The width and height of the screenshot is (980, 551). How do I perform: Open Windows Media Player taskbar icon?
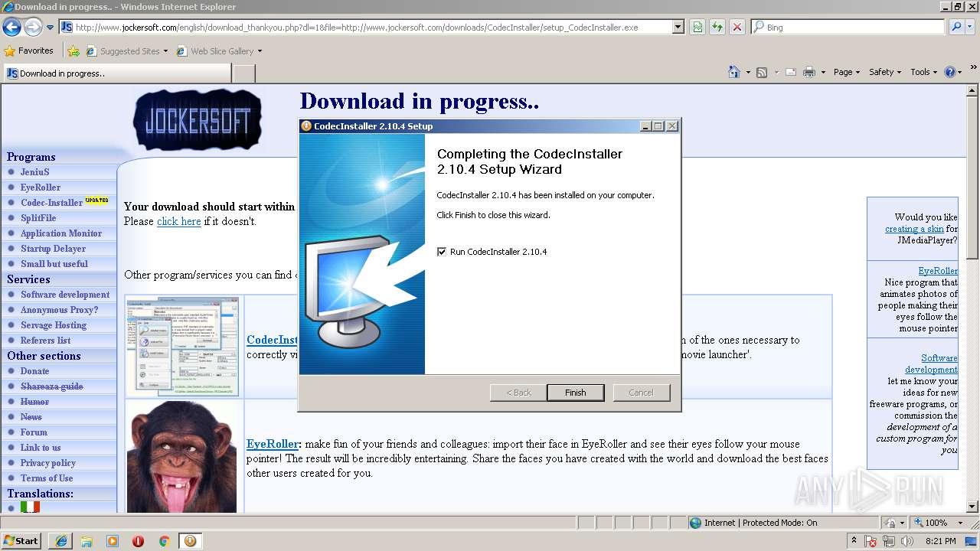coord(113,541)
